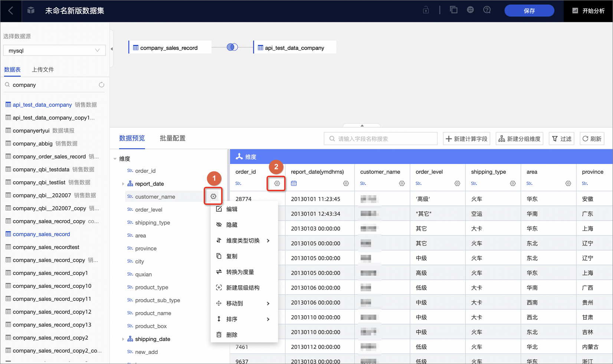Switch to 数据预览 tab
The height and width of the screenshot is (364, 613).
click(132, 138)
